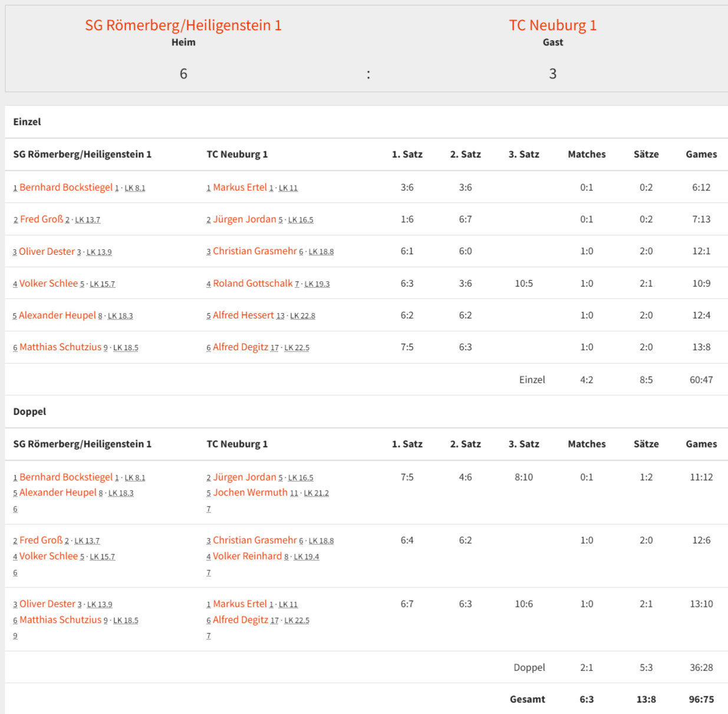Click the games score 7:13
The image size is (728, 714).
pos(701,219)
